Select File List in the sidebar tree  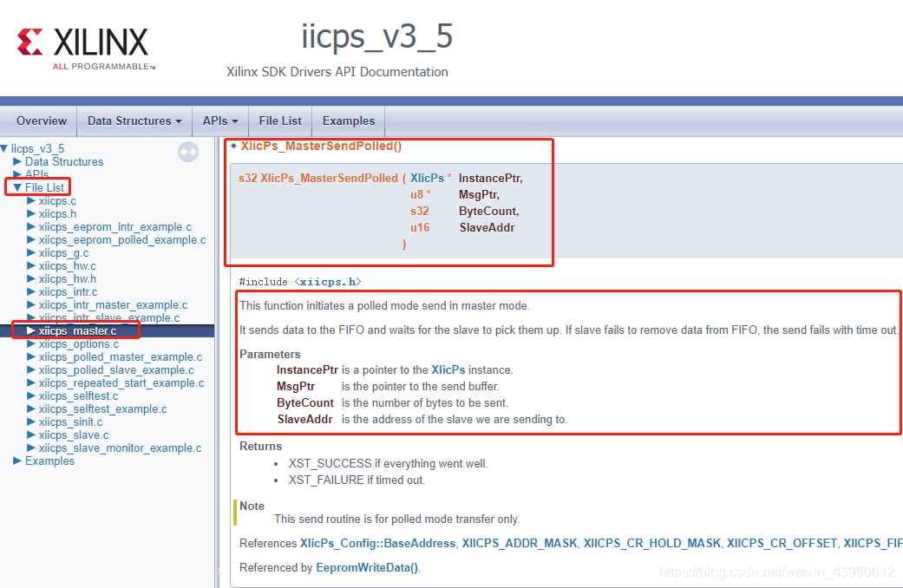44,187
